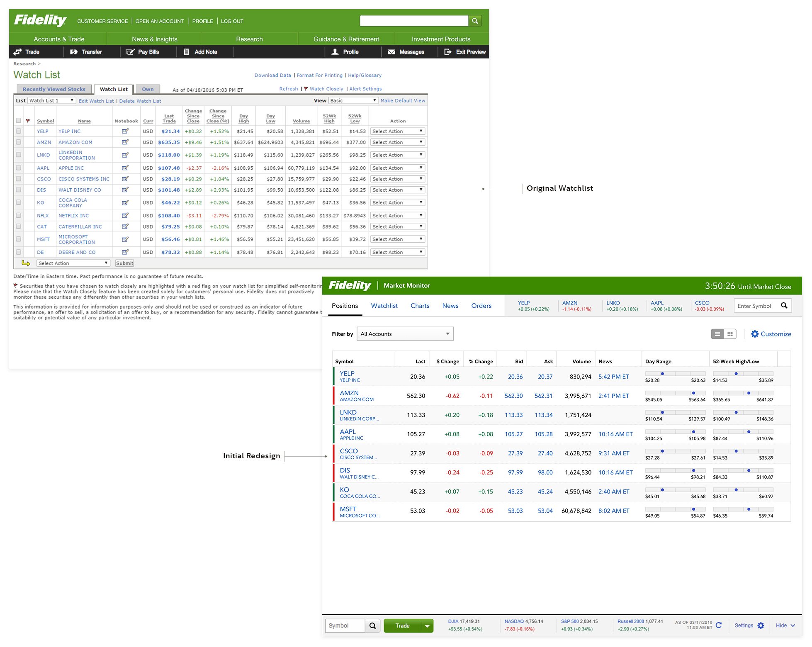Open notebook icon for AMZN row
Screen dimensions: 812x647
pos(125,142)
